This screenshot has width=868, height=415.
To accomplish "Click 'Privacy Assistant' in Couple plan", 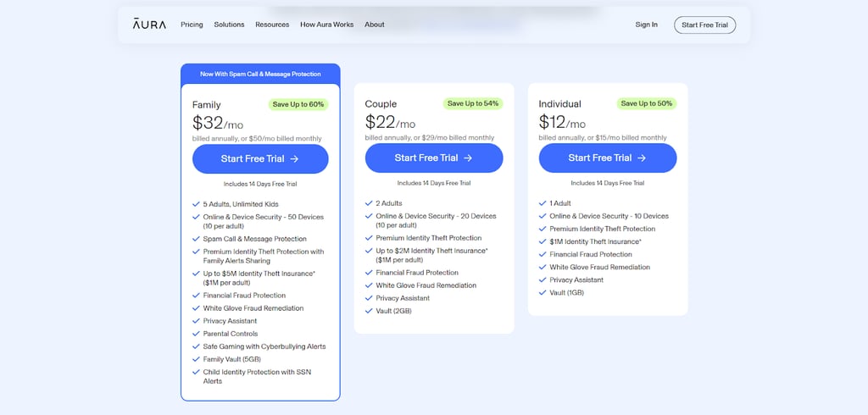I will pyautogui.click(x=403, y=298).
